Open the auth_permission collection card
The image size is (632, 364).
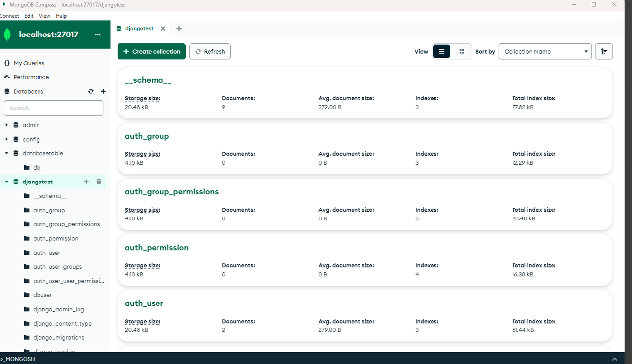click(365, 260)
